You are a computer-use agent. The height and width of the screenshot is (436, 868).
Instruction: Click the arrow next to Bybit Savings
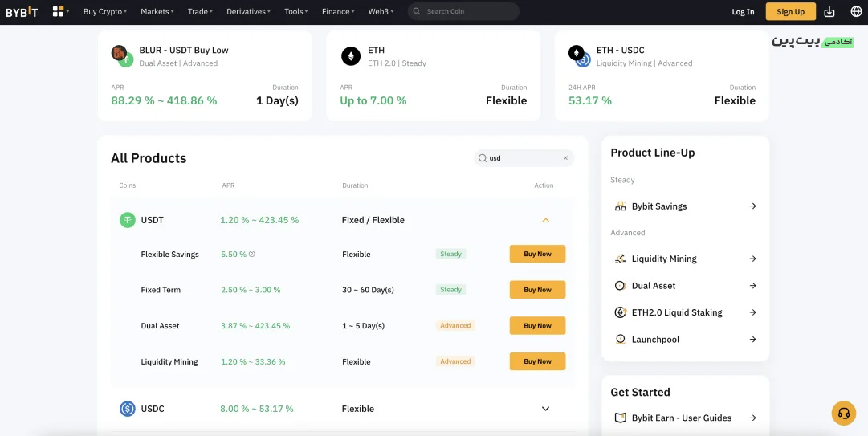coord(753,206)
